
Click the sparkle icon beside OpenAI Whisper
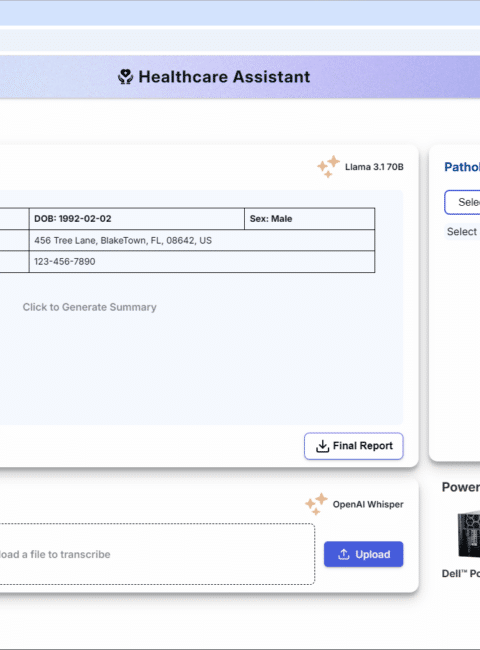[x=316, y=504]
